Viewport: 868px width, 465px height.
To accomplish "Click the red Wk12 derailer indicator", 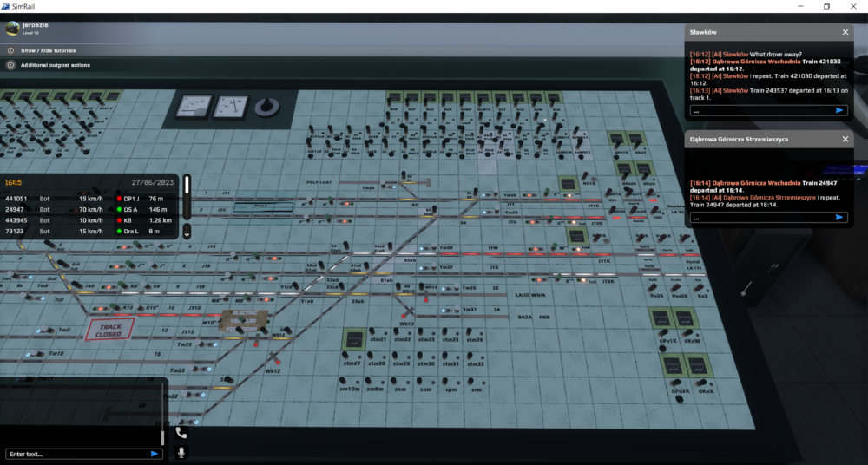I will pos(278,363).
